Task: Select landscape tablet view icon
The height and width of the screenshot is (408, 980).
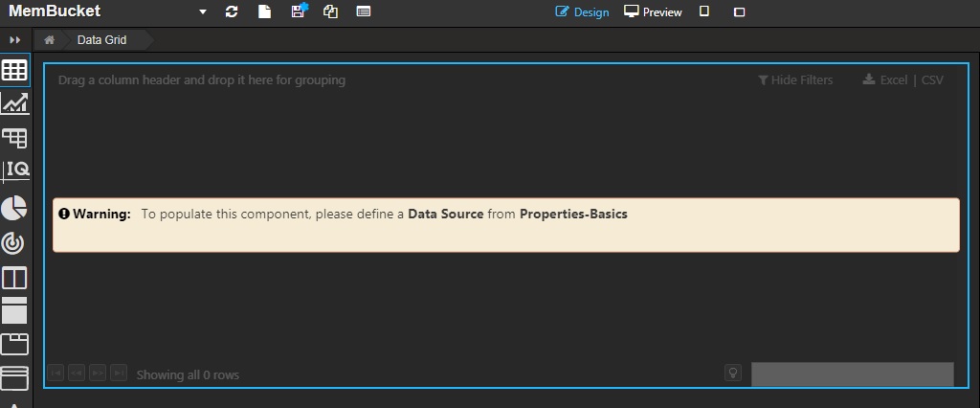Action: (x=740, y=11)
